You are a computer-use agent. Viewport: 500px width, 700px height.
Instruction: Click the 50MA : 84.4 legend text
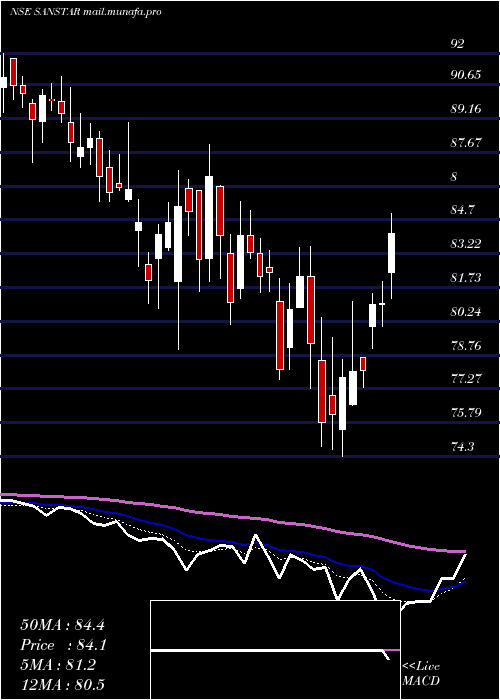[x=62, y=625]
